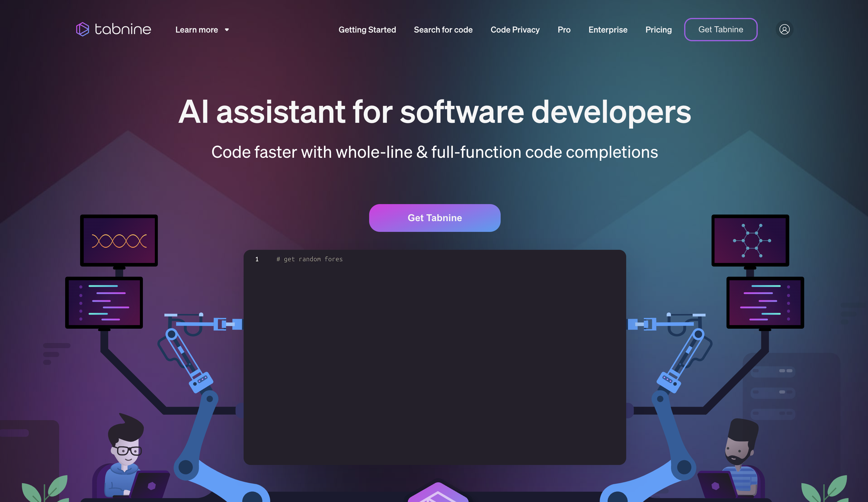This screenshot has height=502, width=868.
Task: Click the Get Tabnine header button
Action: (x=720, y=29)
